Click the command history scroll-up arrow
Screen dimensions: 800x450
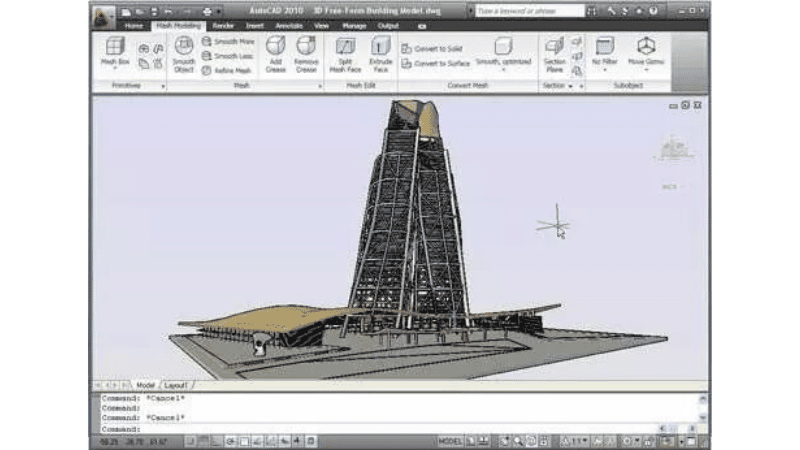pyautogui.click(x=703, y=399)
